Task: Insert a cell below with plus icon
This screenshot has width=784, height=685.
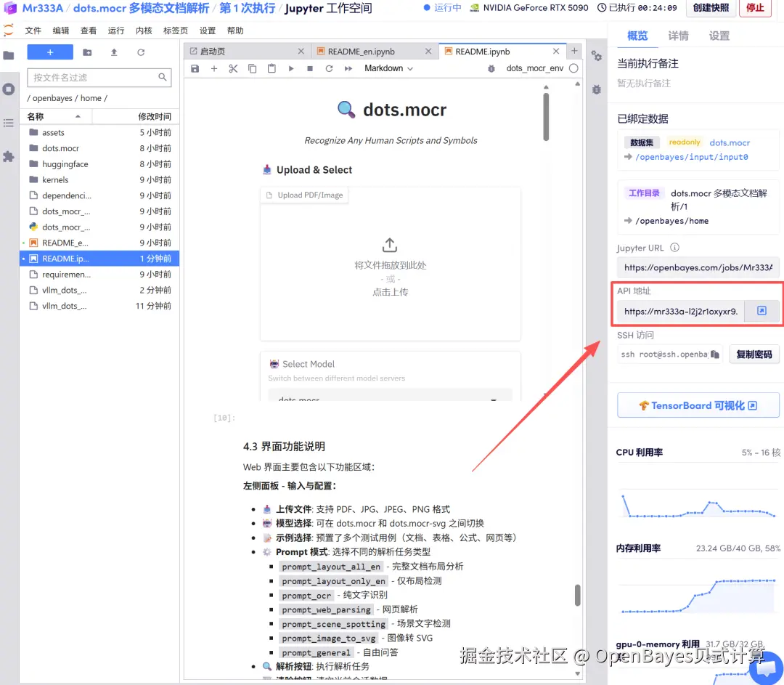Action: (214, 68)
